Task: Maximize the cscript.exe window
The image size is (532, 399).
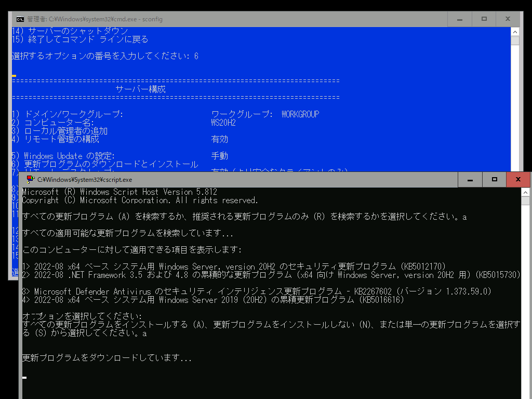Action: click(x=494, y=180)
